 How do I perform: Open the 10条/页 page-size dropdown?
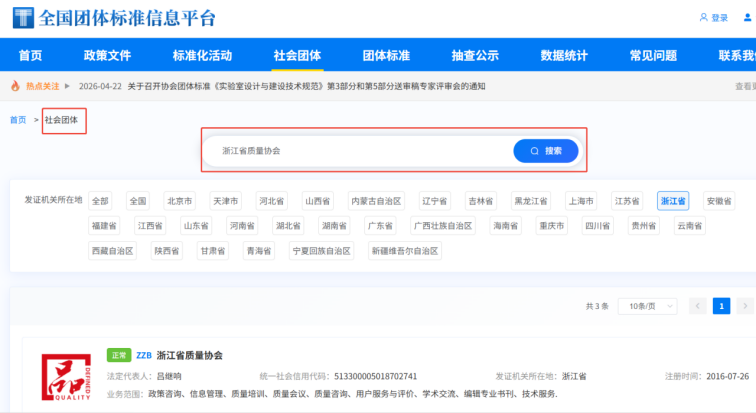point(648,306)
